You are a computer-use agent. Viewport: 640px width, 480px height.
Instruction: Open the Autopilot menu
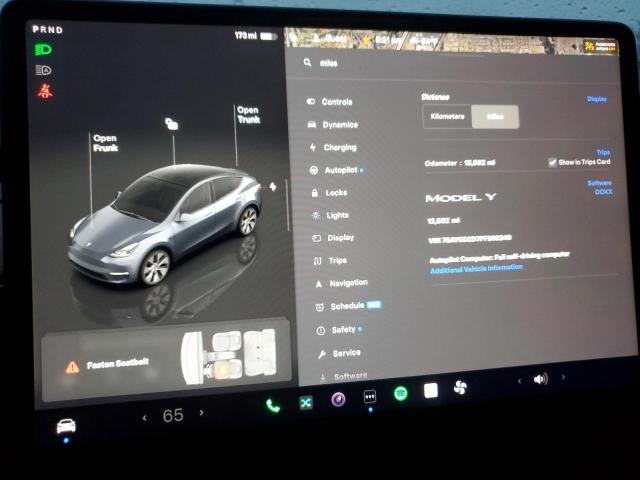[337, 170]
